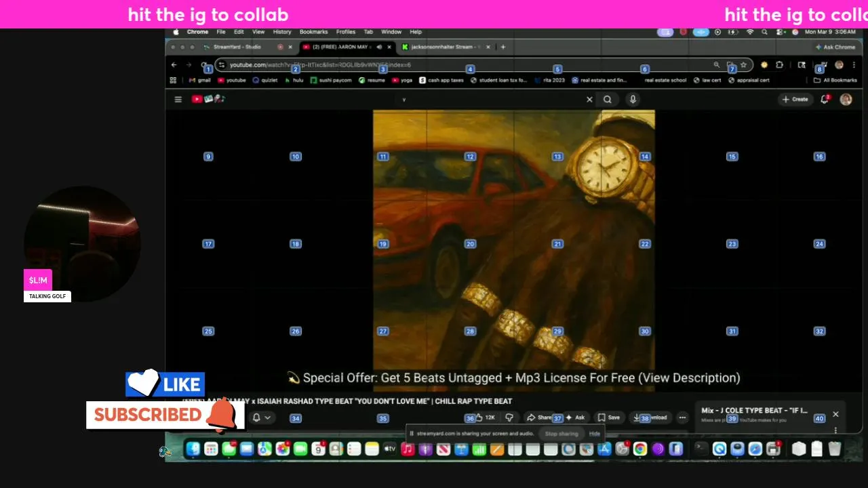This screenshot has height=488, width=868.
Task: Bookmark this page with the star icon
Action: point(744,65)
